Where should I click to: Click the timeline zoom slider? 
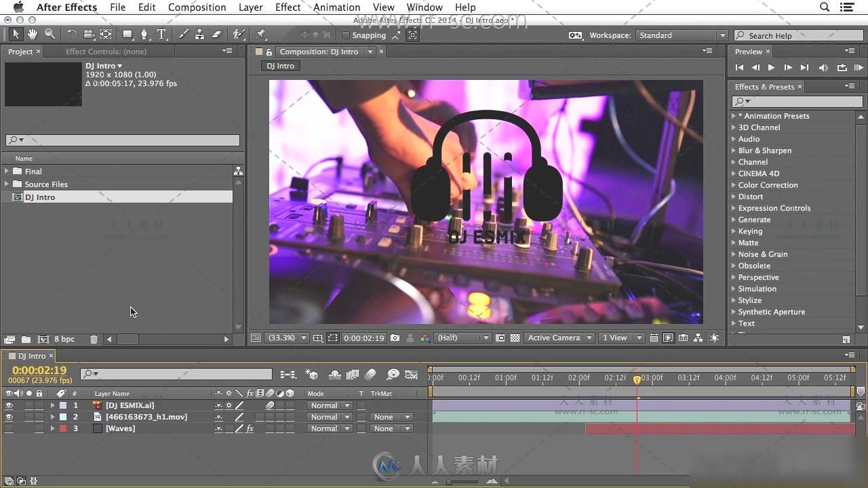pyautogui.click(x=463, y=482)
